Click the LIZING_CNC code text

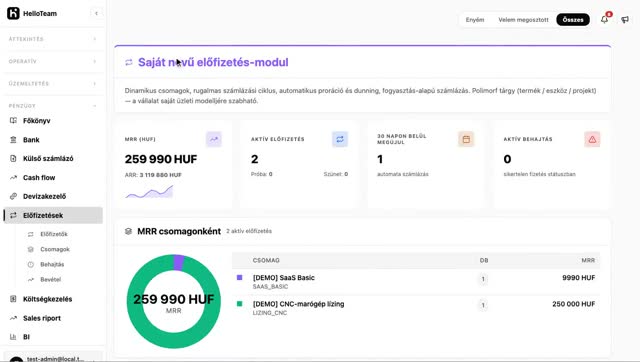coord(270,313)
